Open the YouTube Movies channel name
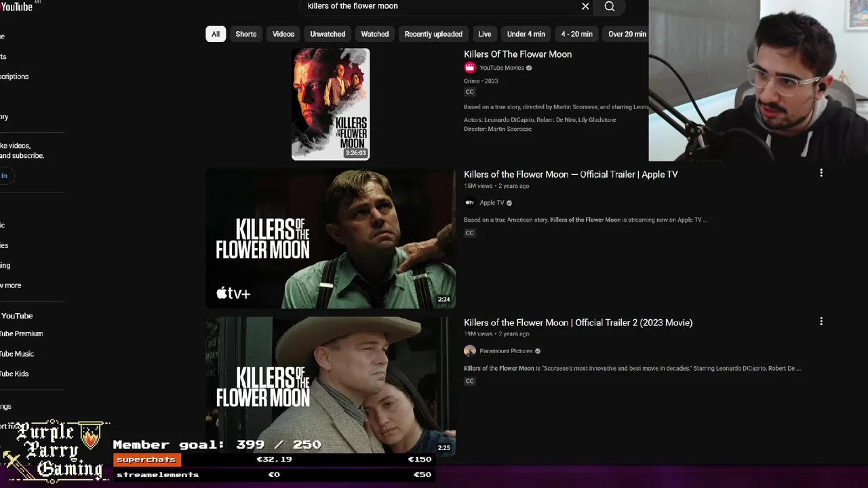Screen dimensions: 868x488 (x=502, y=68)
